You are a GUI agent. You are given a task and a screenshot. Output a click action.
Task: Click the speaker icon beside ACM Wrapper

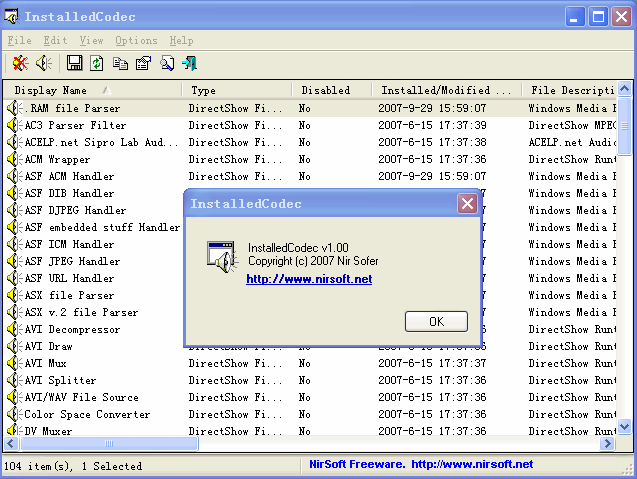tap(15, 159)
